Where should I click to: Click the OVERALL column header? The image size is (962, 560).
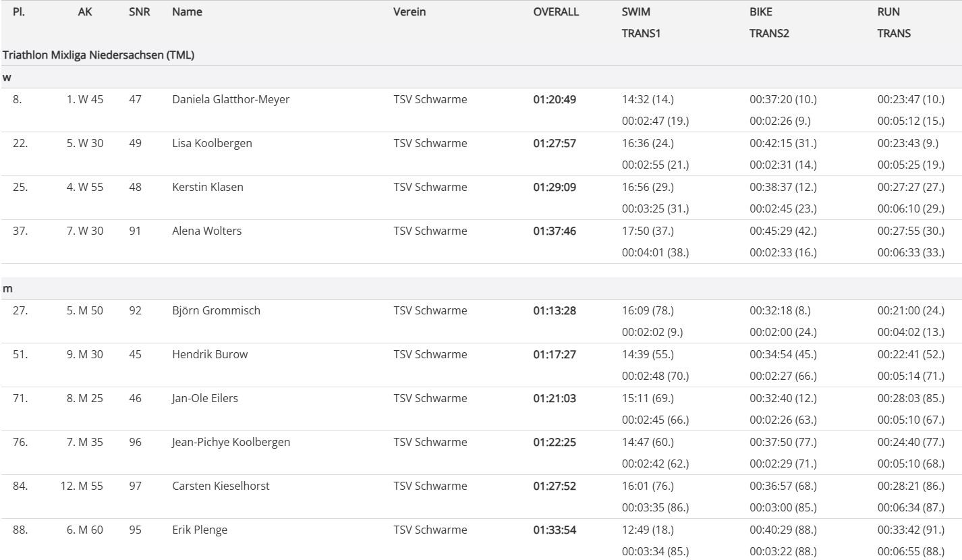556,11
